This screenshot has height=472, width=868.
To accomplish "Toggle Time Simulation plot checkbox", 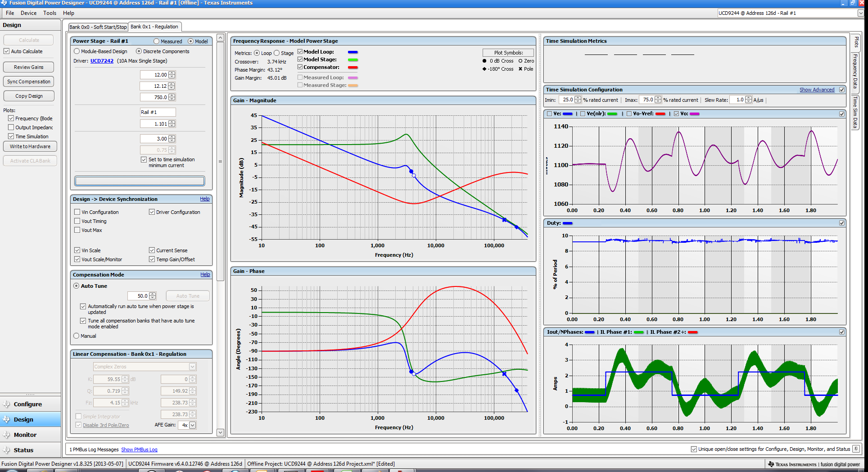I will (11, 136).
